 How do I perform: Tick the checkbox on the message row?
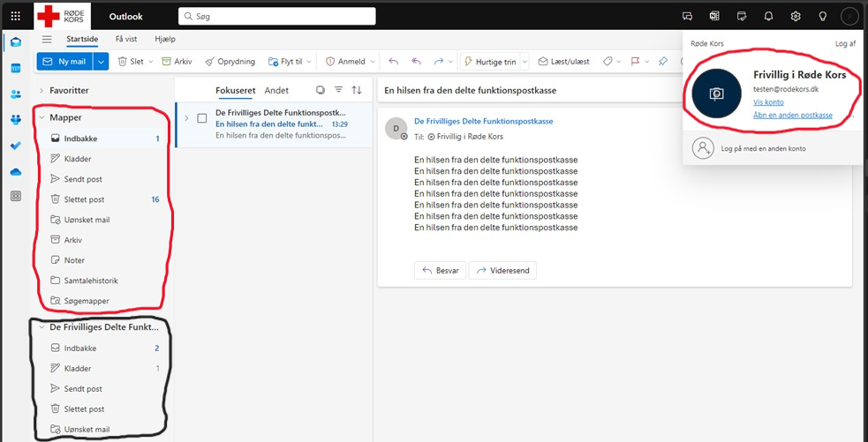202,118
